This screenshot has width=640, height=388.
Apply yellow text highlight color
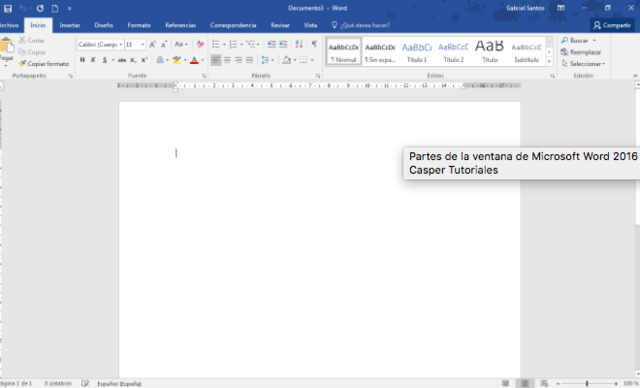pyautogui.click(x=177, y=60)
